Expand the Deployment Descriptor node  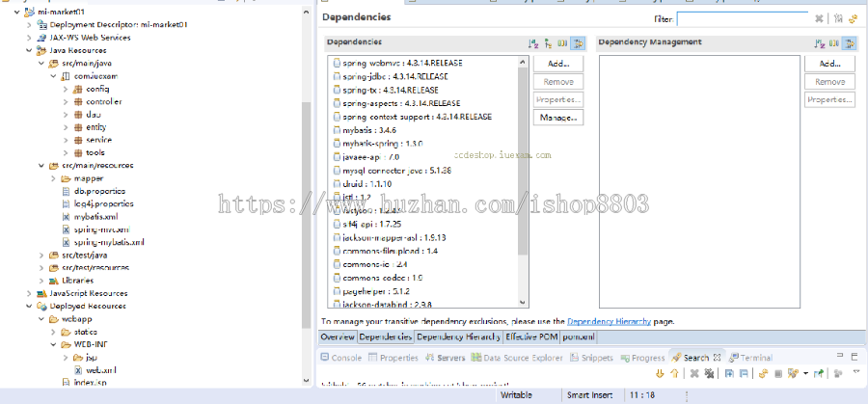point(29,25)
